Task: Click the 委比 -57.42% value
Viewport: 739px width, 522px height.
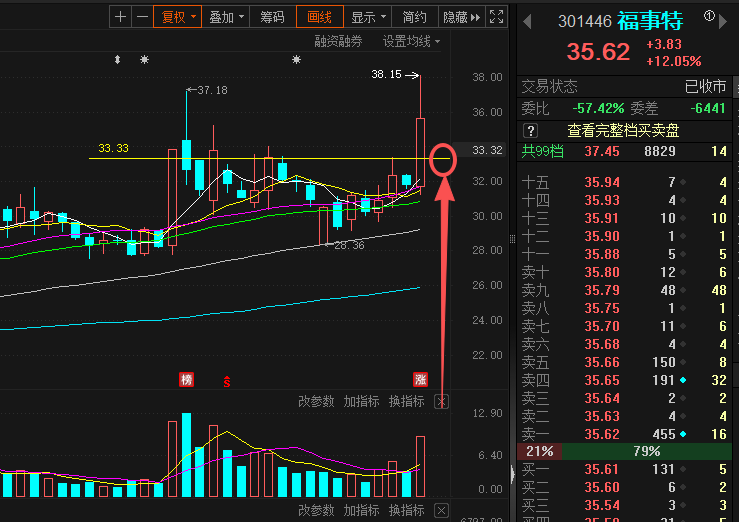Action: [598, 108]
